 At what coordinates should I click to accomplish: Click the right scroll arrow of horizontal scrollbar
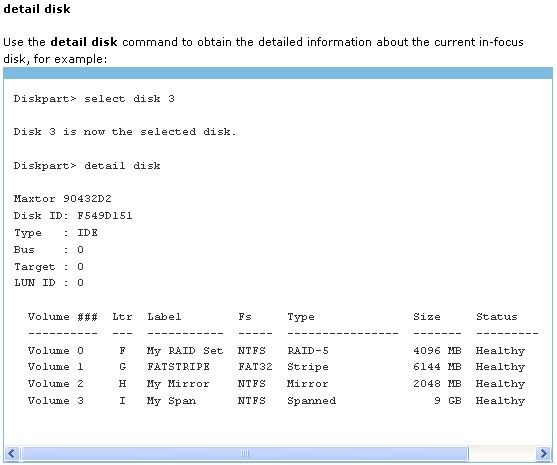pos(544,454)
